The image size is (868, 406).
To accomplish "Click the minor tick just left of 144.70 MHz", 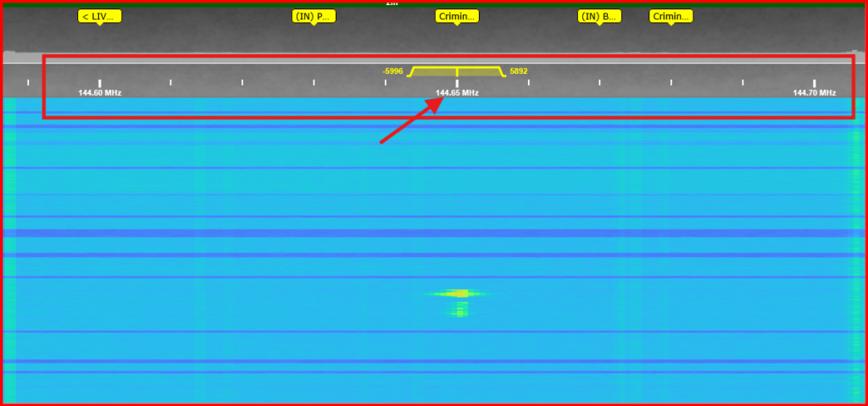I will (743, 83).
